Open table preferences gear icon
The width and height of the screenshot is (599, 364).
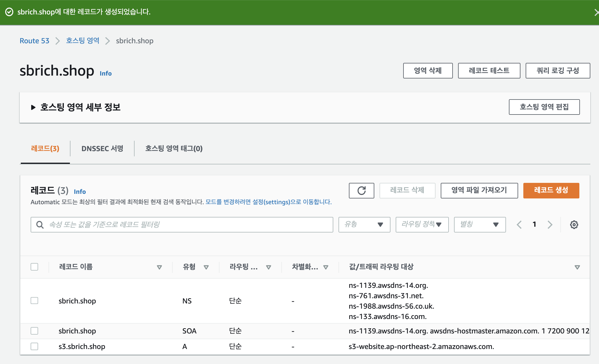tap(574, 225)
